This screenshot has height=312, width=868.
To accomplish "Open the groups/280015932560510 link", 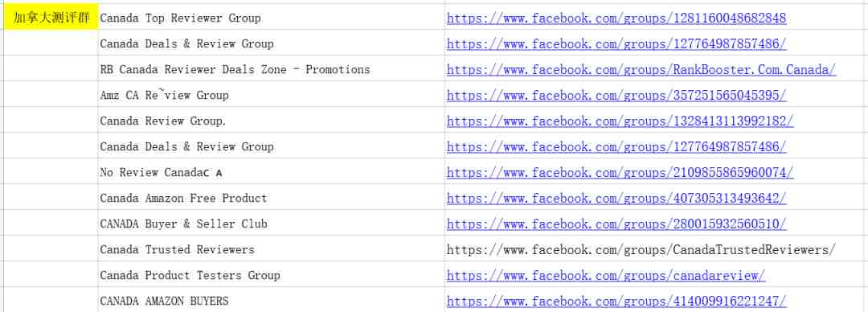I will 616,224.
